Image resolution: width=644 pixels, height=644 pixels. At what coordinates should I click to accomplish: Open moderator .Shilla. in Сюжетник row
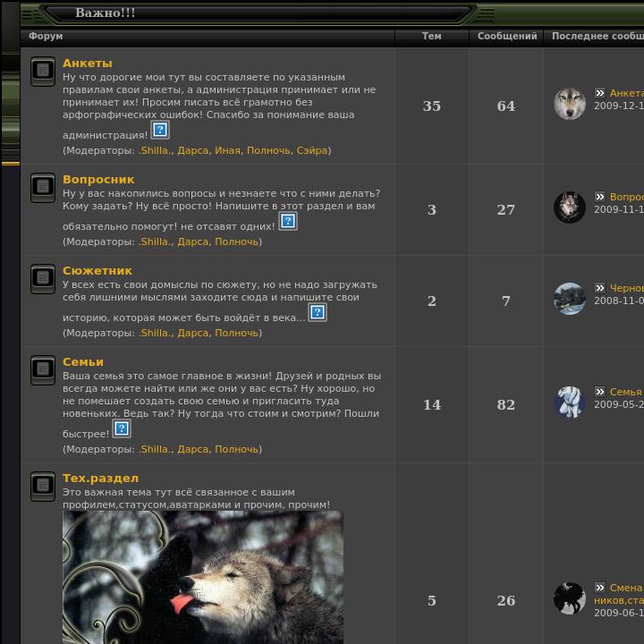point(156,333)
